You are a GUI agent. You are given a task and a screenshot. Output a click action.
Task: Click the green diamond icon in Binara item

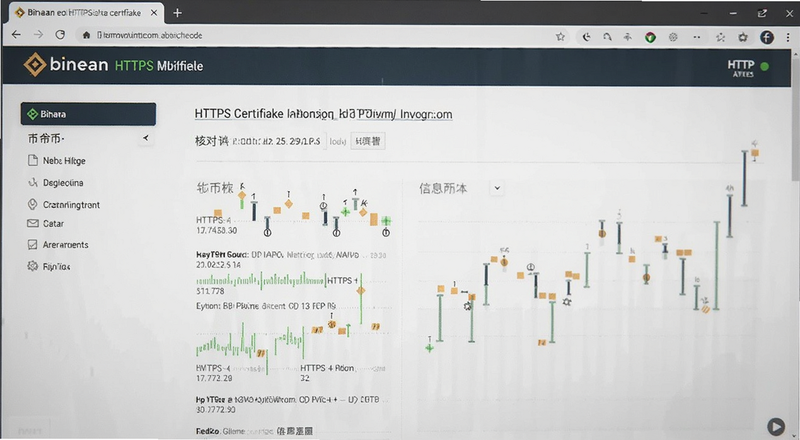point(32,114)
